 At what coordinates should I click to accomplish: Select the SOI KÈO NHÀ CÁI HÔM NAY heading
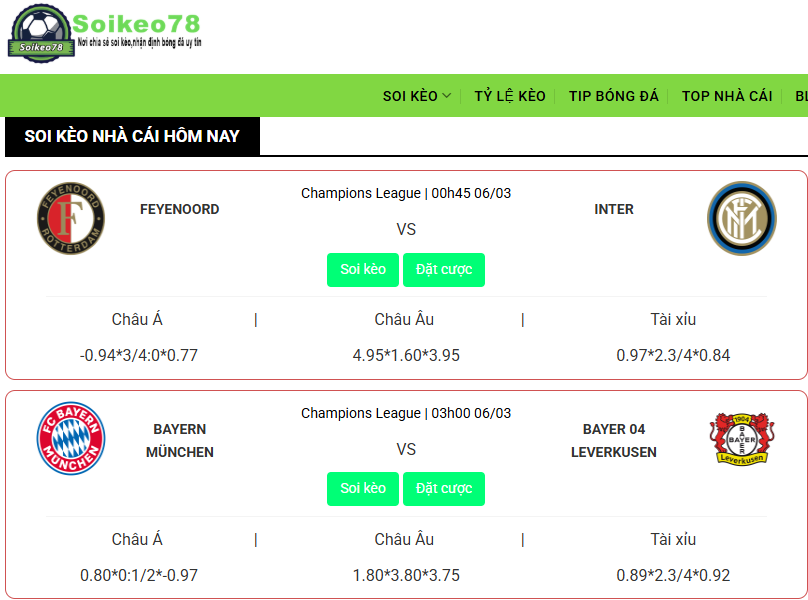(132, 136)
